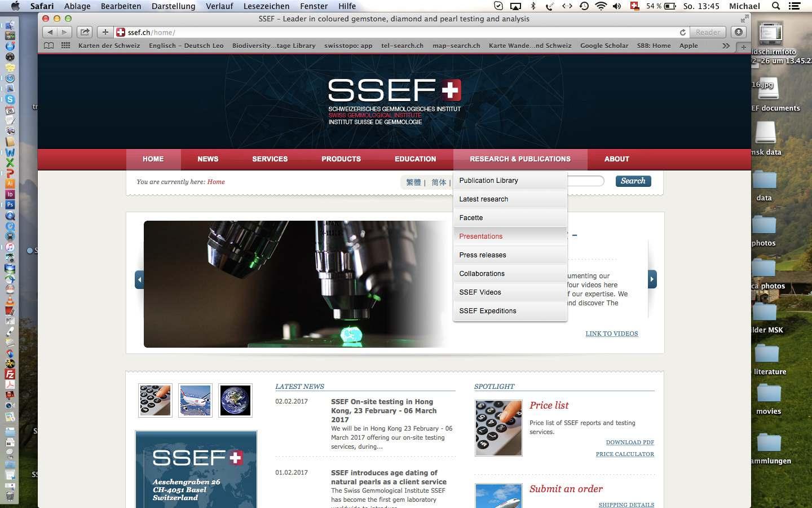Image resolution: width=812 pixels, height=508 pixels.
Task: Launch FileZilla from the Dock
Action: [10, 374]
